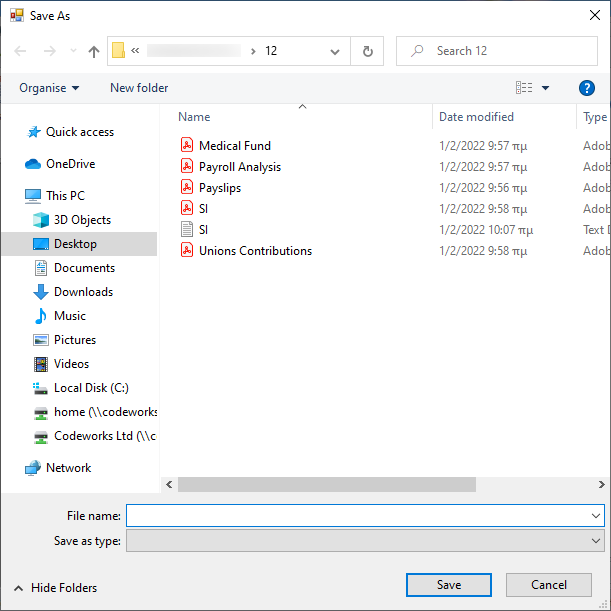Click the PDF icon of SI file

click(x=187, y=208)
